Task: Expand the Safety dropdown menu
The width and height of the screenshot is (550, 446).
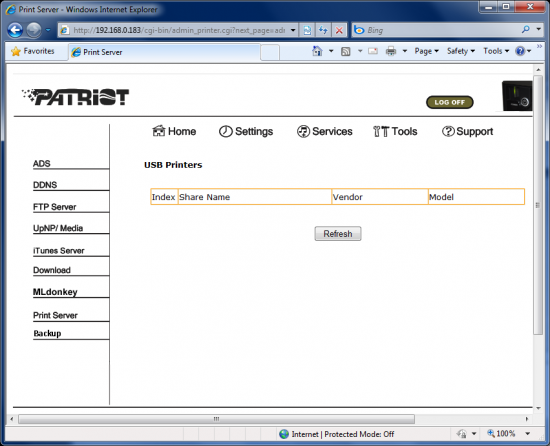Action: point(461,51)
